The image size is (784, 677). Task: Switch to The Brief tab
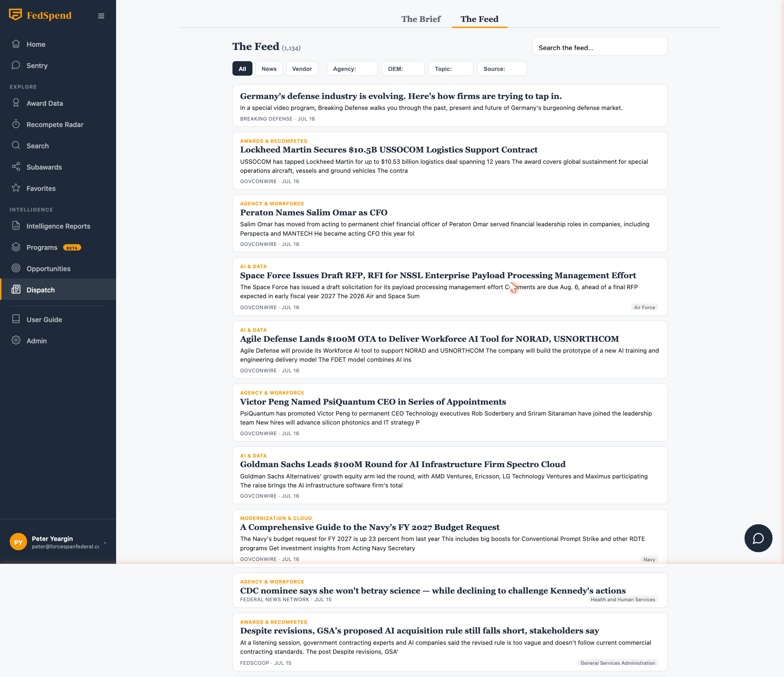pos(421,19)
